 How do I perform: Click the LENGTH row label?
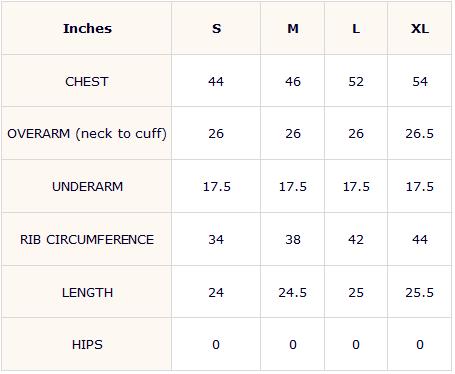click(87, 293)
